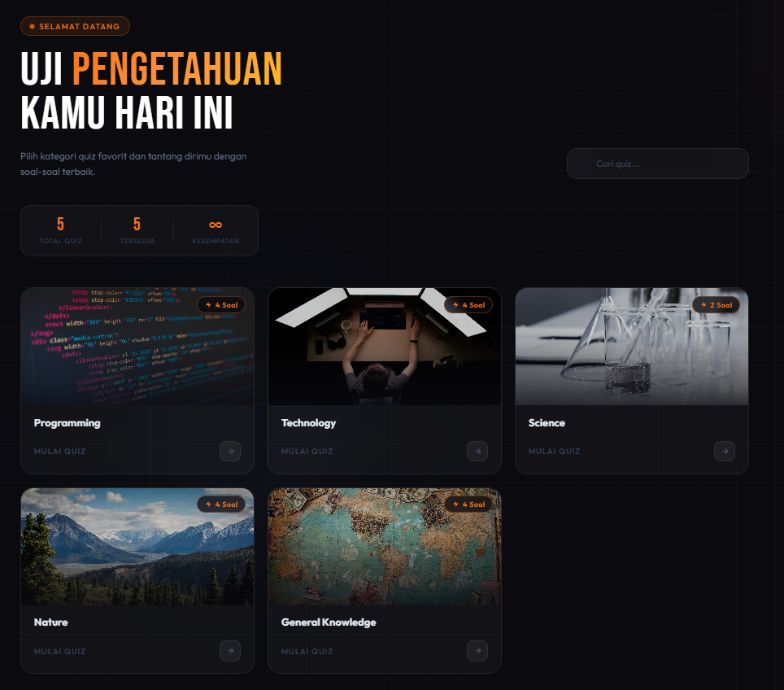Viewport: 784px width, 690px height.
Task: Click the arrow icon on Science card
Action: (x=725, y=451)
